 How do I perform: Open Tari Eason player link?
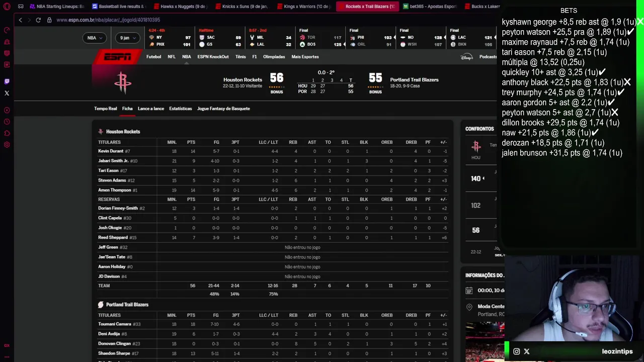(x=108, y=170)
